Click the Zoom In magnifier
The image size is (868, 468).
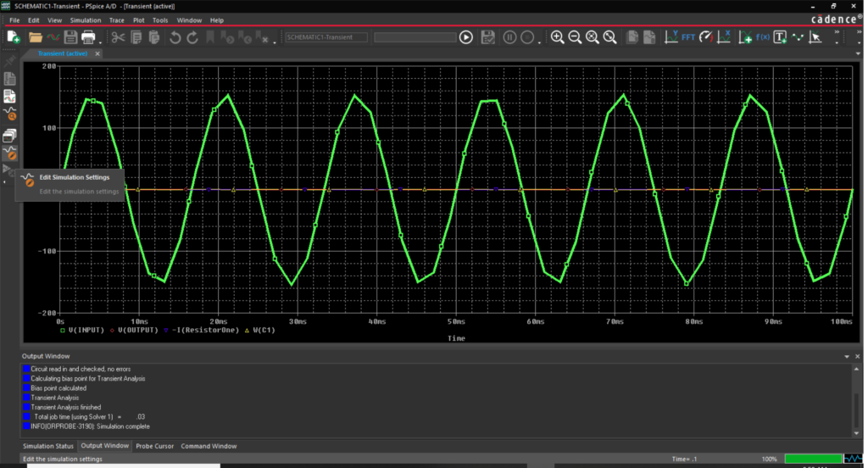pyautogui.click(x=558, y=37)
